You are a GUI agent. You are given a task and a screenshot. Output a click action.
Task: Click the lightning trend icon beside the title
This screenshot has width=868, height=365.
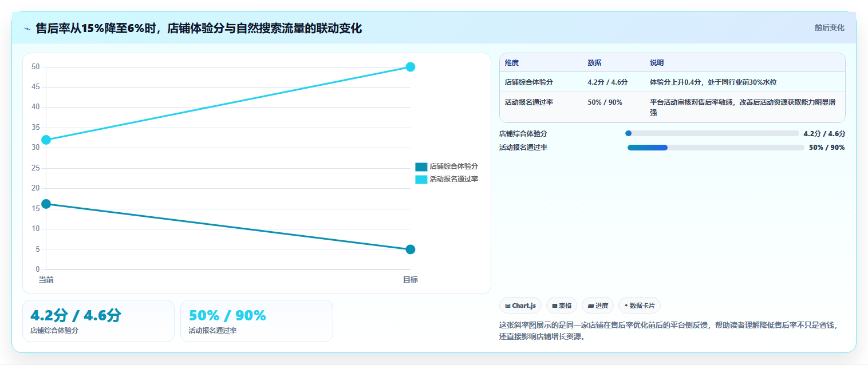[27, 29]
